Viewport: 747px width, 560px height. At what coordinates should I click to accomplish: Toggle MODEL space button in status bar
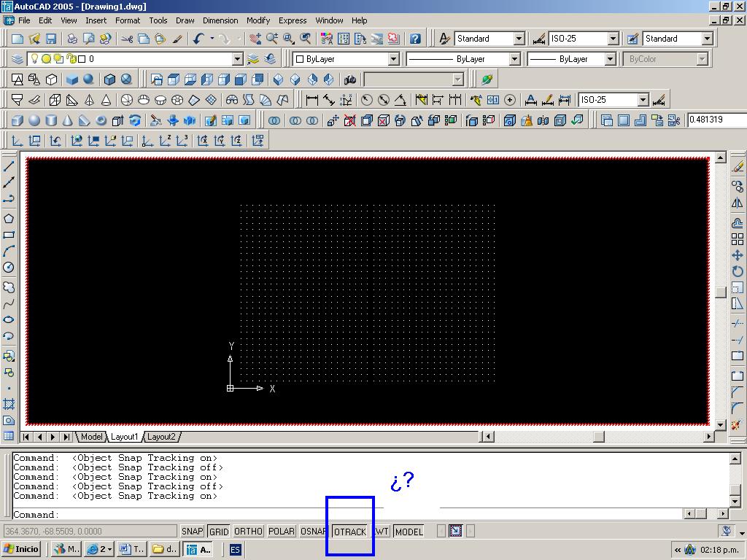click(409, 531)
